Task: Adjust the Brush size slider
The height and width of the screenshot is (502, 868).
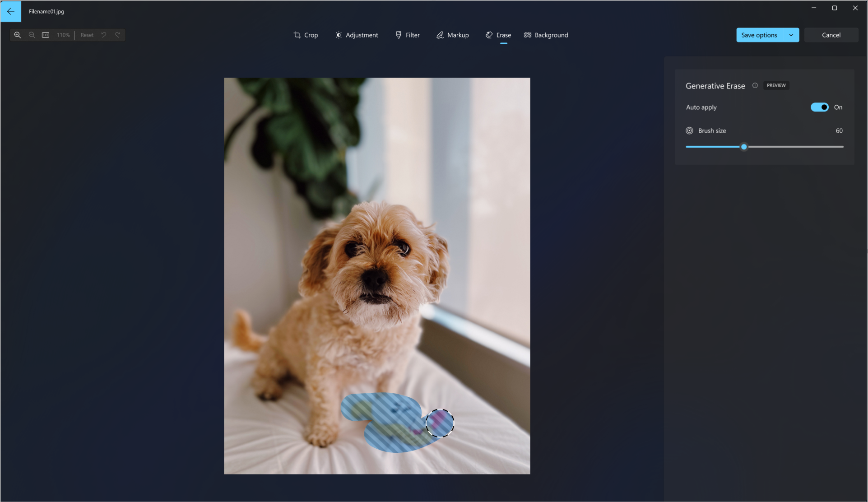Action: 744,147
